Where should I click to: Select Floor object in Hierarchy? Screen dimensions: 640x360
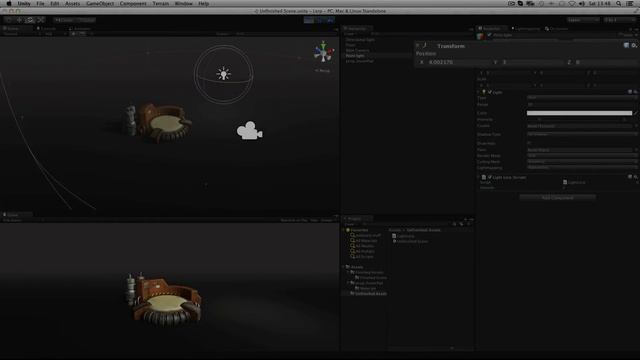coord(351,45)
